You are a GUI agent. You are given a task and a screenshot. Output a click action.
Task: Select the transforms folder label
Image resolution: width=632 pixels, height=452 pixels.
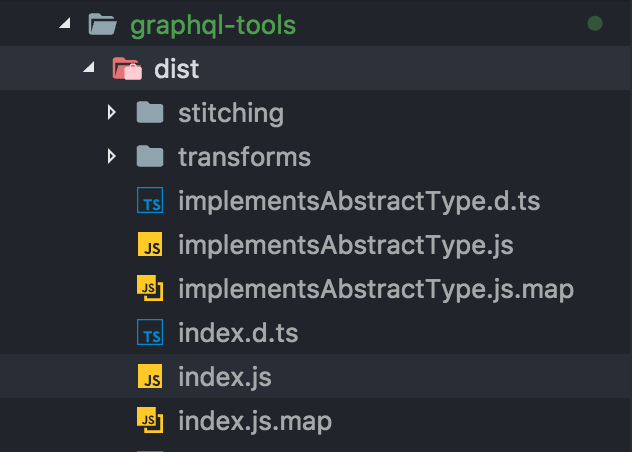(x=245, y=157)
